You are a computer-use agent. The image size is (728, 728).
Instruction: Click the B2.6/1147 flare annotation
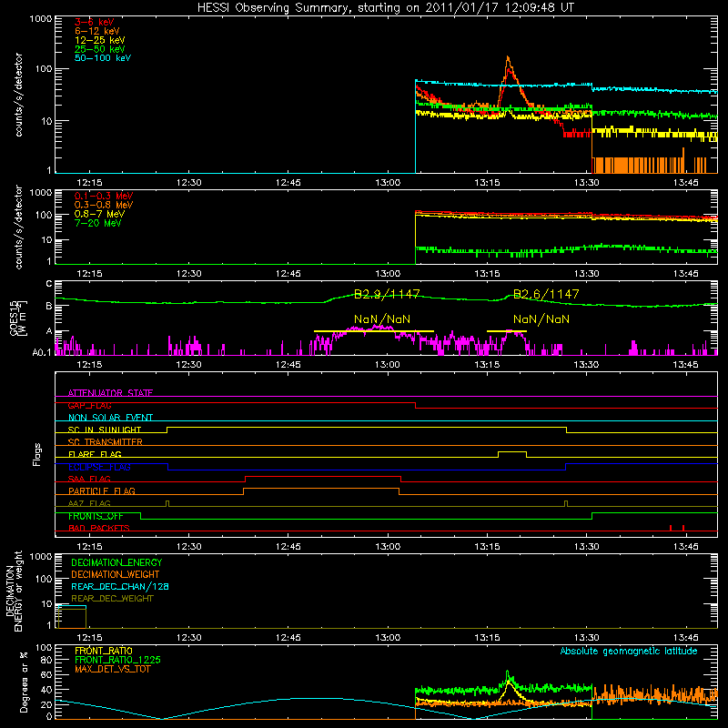(546, 294)
